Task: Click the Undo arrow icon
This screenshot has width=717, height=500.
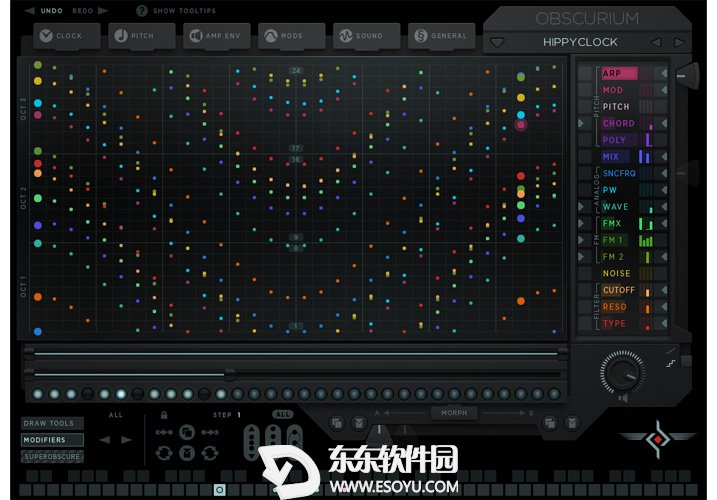Action: [x=29, y=11]
